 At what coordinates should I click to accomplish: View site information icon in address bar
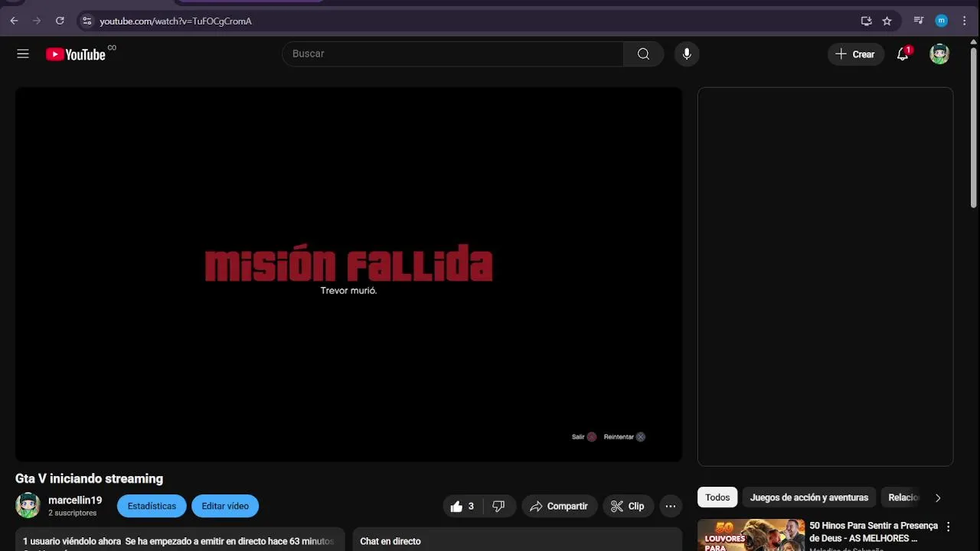point(87,21)
